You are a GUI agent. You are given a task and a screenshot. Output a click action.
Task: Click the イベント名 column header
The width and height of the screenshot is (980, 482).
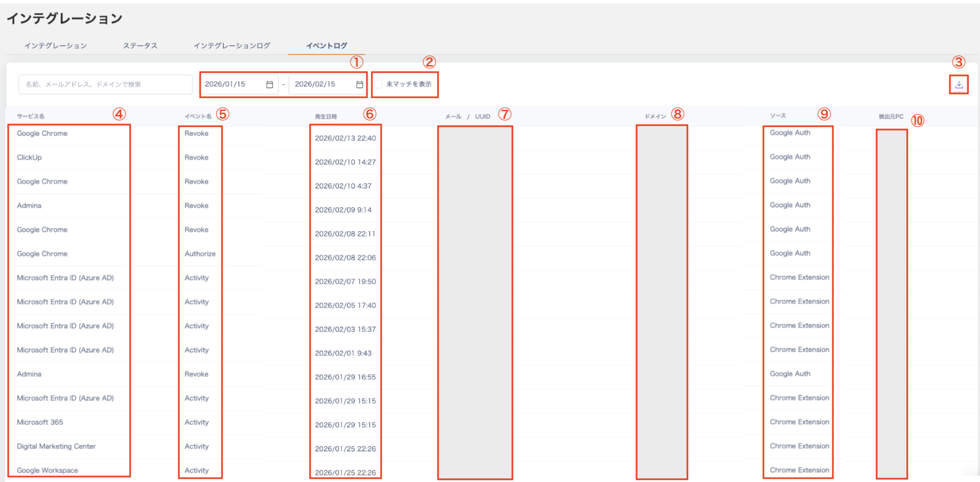[x=198, y=116]
